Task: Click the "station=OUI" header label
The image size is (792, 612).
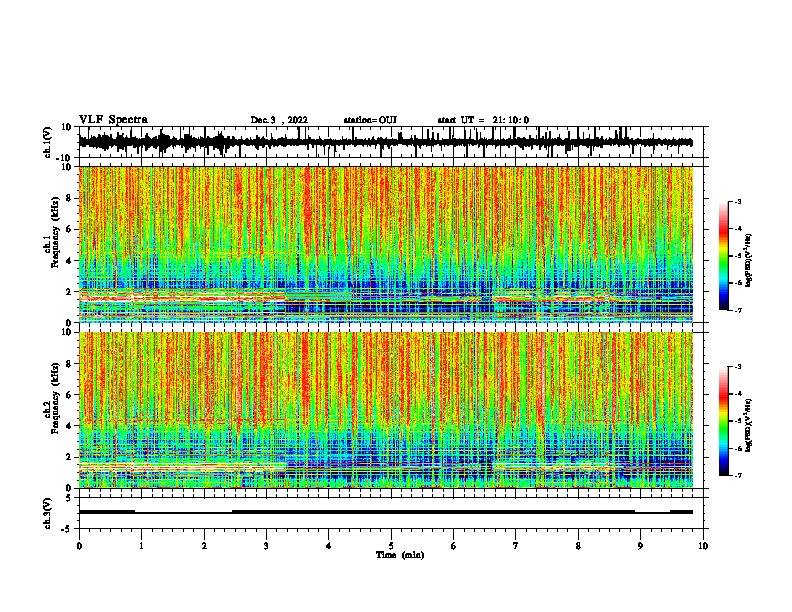Action: [x=370, y=120]
